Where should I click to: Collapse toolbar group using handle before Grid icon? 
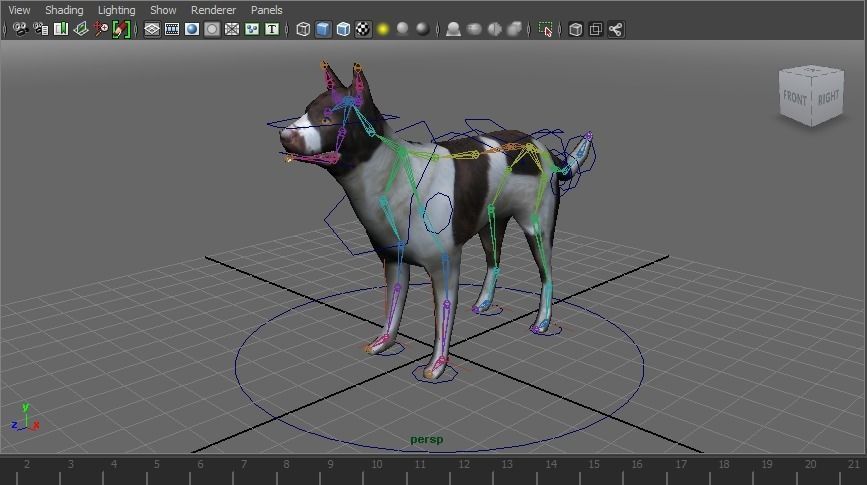point(136,29)
